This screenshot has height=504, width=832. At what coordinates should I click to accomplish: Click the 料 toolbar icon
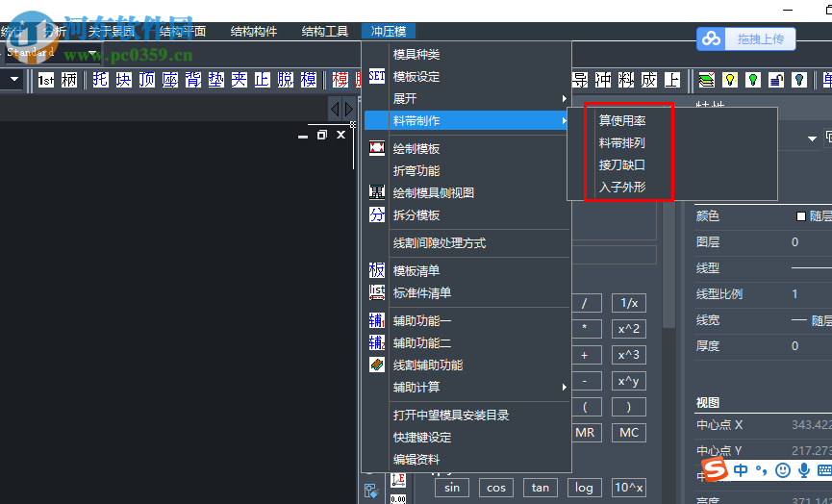pyautogui.click(x=626, y=80)
